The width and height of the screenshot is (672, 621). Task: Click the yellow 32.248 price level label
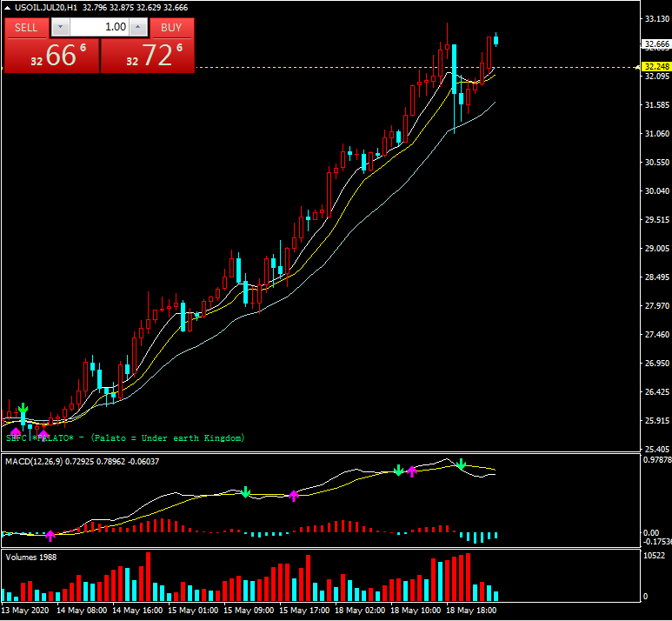coord(655,67)
